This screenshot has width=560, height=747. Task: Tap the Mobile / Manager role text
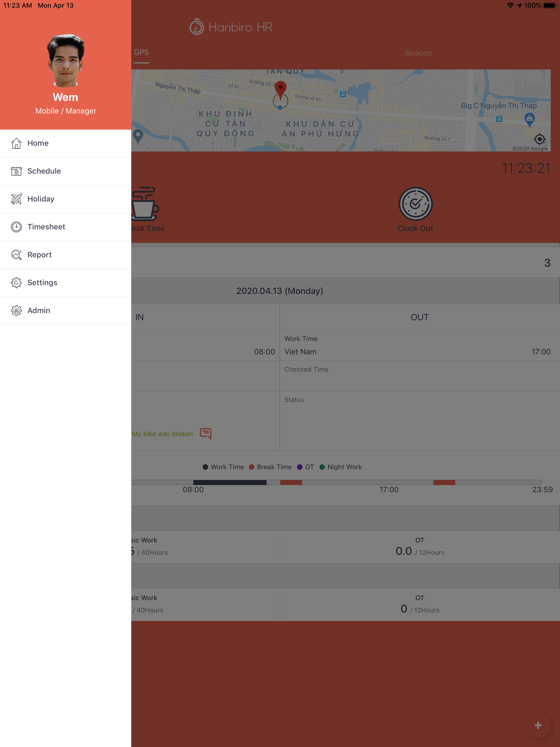66,111
